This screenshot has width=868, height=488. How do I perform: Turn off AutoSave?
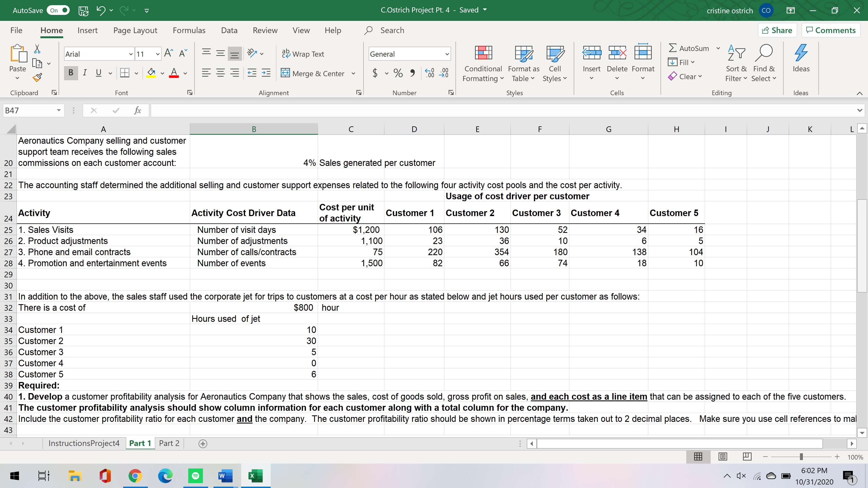[58, 10]
